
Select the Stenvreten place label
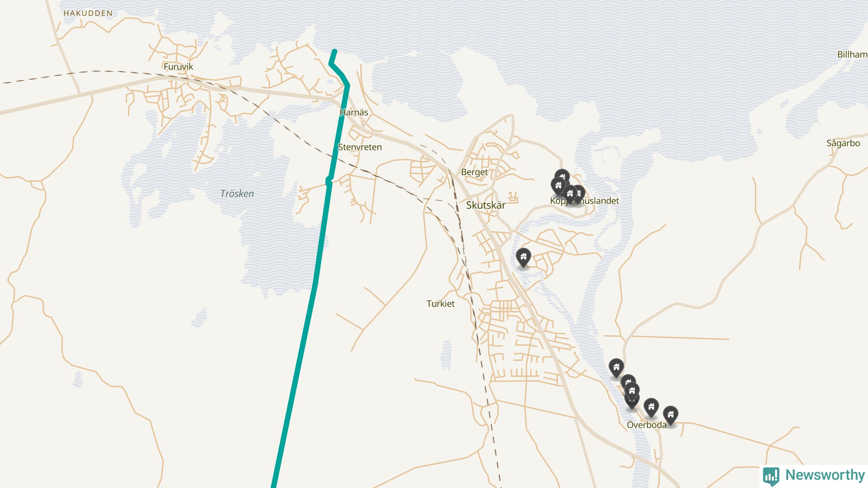tap(360, 147)
